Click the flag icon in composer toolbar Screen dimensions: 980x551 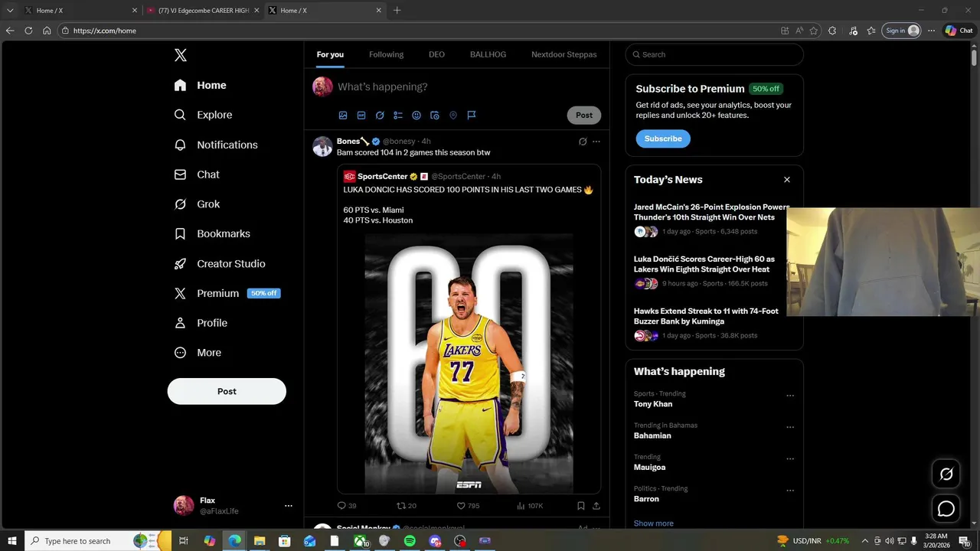point(472,116)
